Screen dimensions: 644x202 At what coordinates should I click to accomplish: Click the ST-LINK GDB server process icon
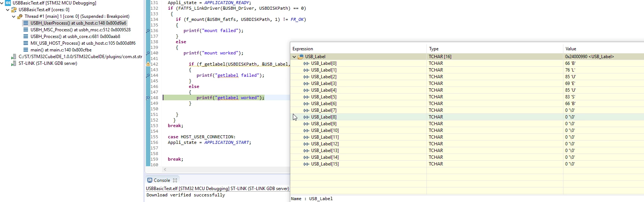(14, 63)
